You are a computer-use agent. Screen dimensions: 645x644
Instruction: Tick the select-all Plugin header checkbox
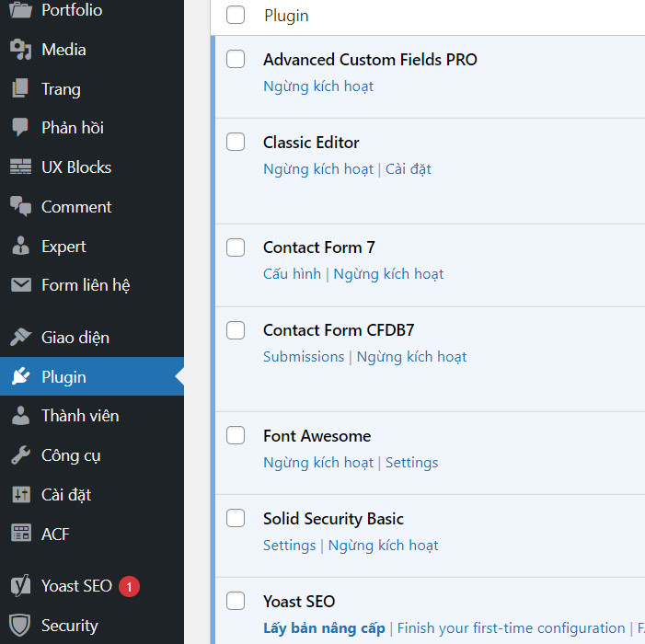click(x=236, y=15)
